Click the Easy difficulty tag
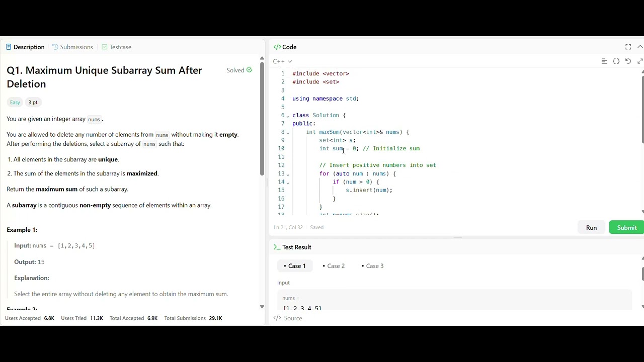 tap(15, 103)
